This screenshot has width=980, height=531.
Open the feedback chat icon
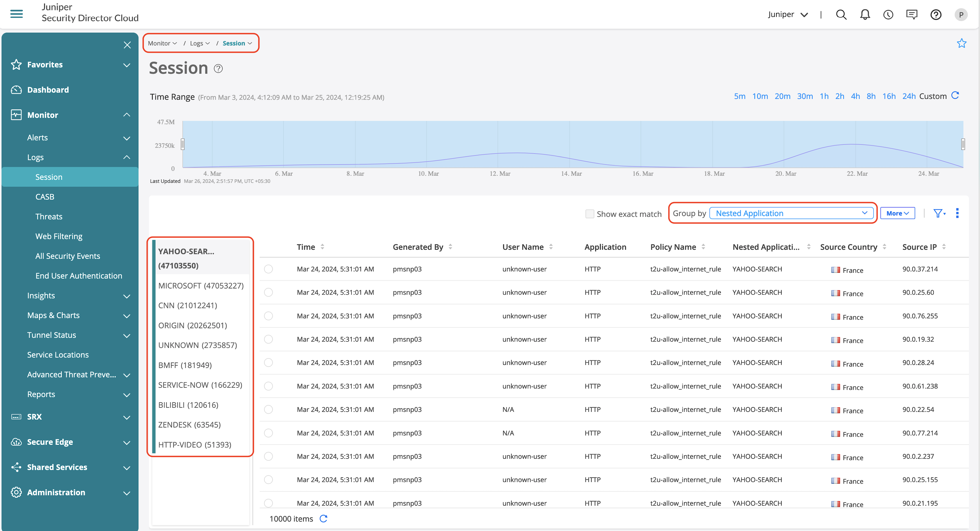(x=912, y=14)
